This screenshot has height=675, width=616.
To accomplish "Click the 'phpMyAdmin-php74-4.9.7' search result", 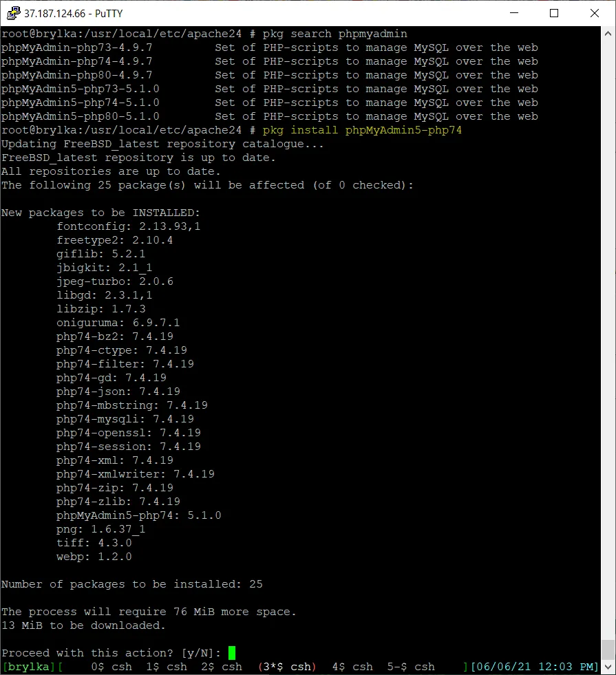I will coord(76,61).
